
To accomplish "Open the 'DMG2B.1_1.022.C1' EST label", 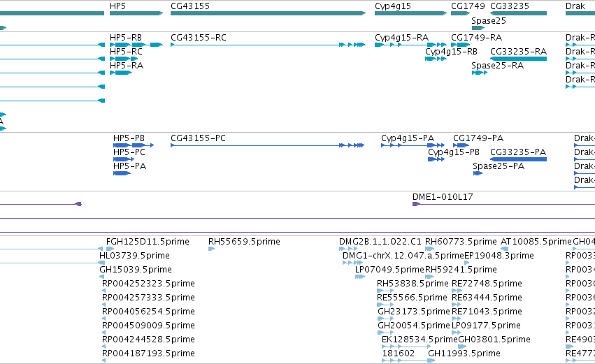I will click(x=380, y=242).
